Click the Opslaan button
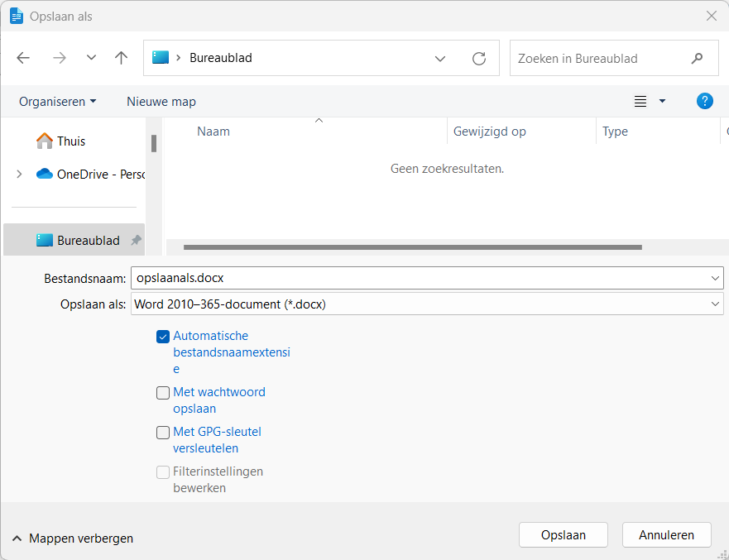The width and height of the screenshot is (729, 560). pos(563,535)
